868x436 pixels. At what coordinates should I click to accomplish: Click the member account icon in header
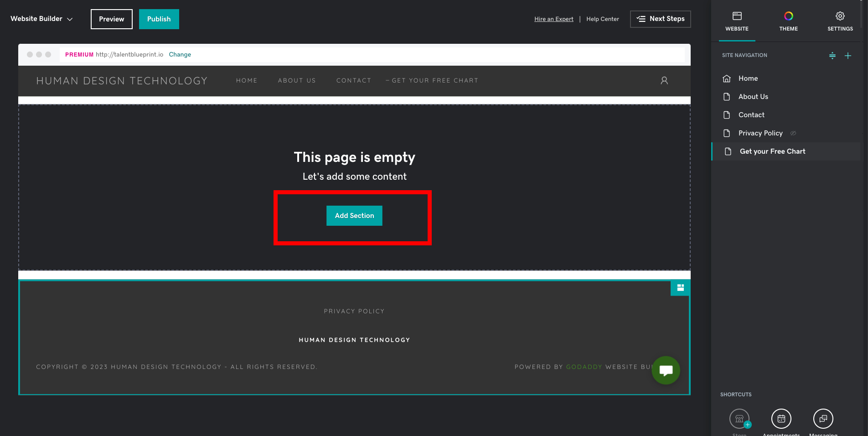pos(664,80)
